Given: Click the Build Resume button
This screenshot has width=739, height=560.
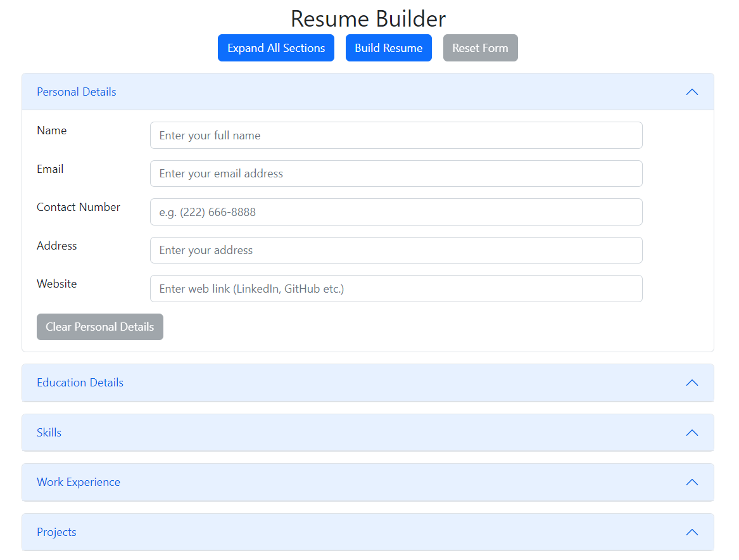Looking at the screenshot, I should pos(388,48).
